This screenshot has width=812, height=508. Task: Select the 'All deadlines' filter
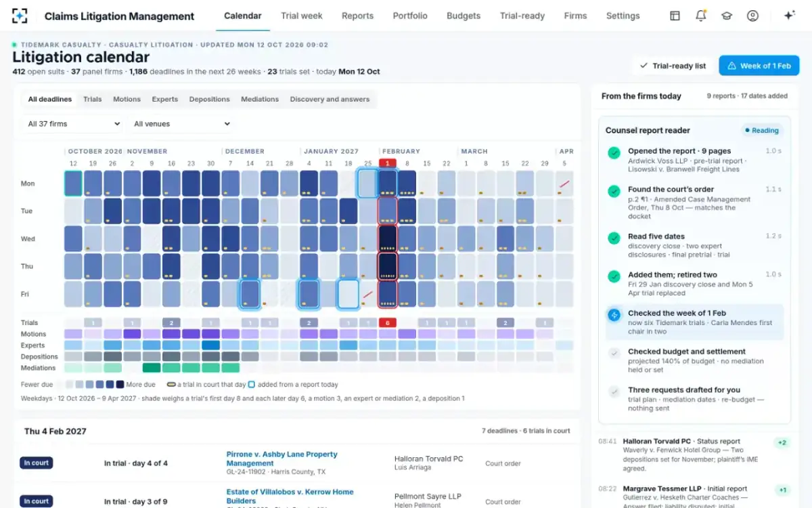coord(50,99)
